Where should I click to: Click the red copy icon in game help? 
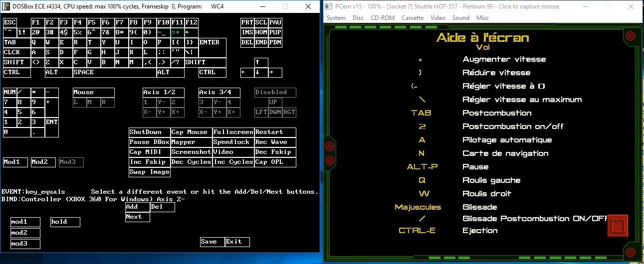(618, 226)
